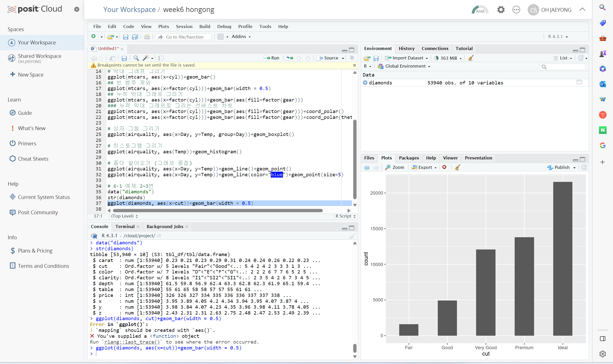The image size is (613, 364).
Task: Switch to the Packages tab
Action: click(x=409, y=158)
